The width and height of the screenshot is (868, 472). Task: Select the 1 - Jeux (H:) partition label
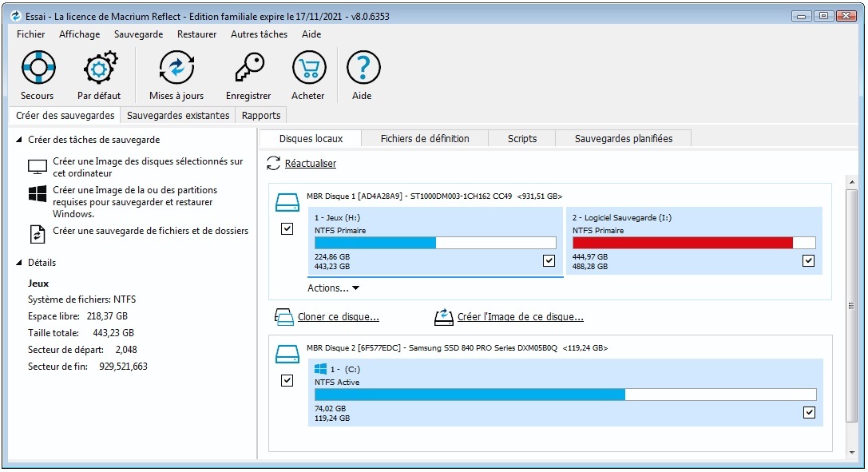click(337, 218)
